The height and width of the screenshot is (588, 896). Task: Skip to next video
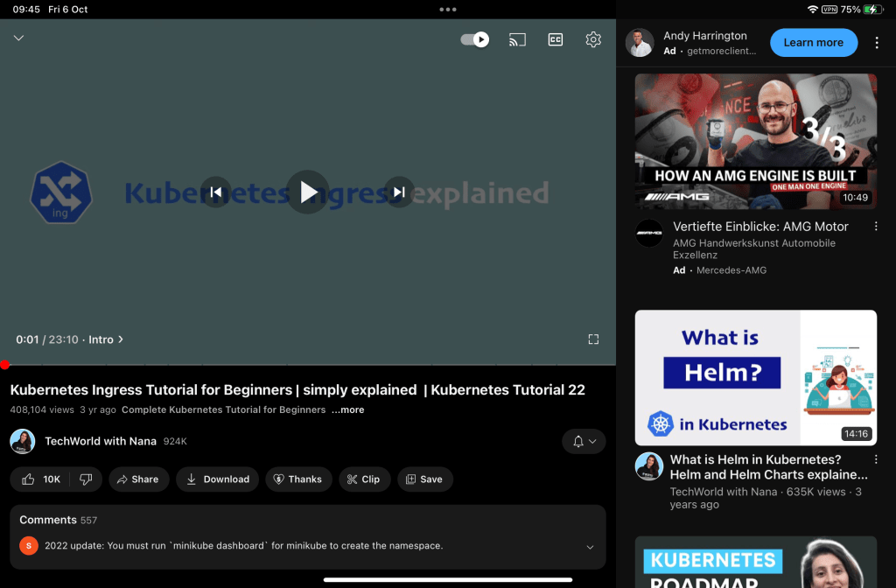coord(399,192)
